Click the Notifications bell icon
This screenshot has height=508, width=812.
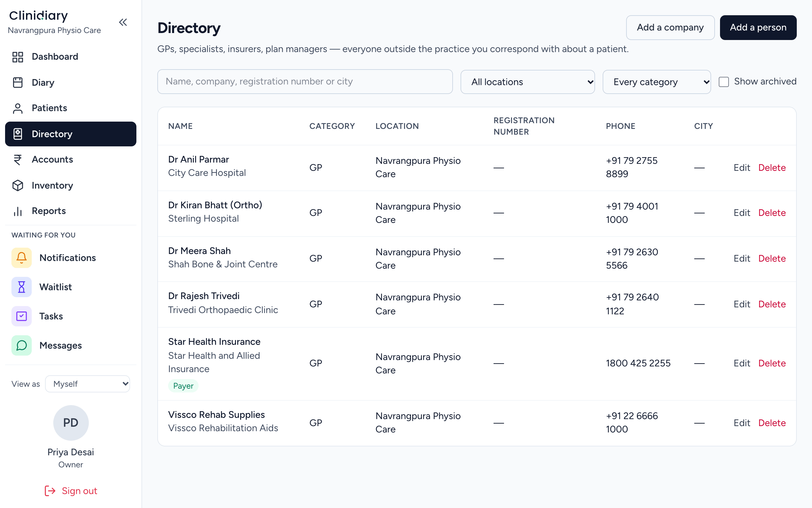pos(22,258)
